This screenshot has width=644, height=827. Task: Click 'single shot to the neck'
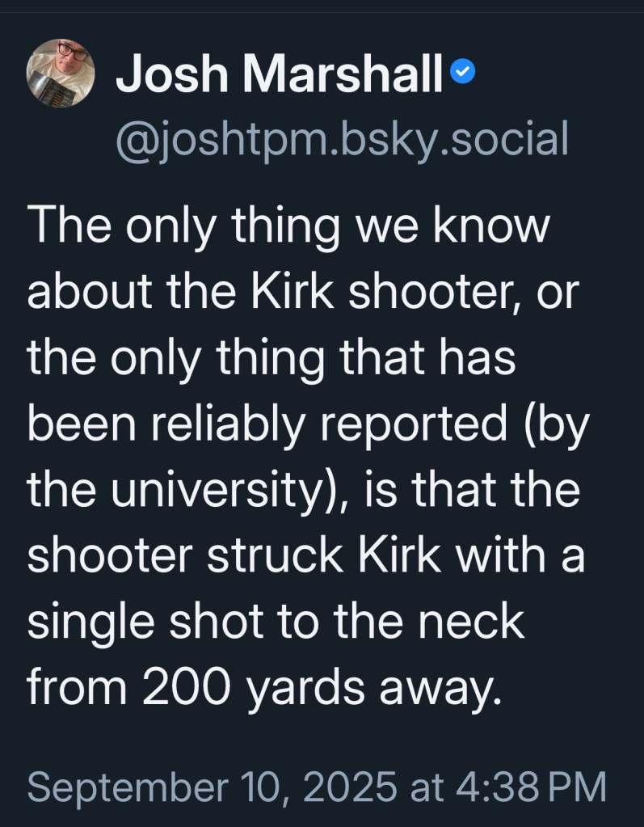276,623
